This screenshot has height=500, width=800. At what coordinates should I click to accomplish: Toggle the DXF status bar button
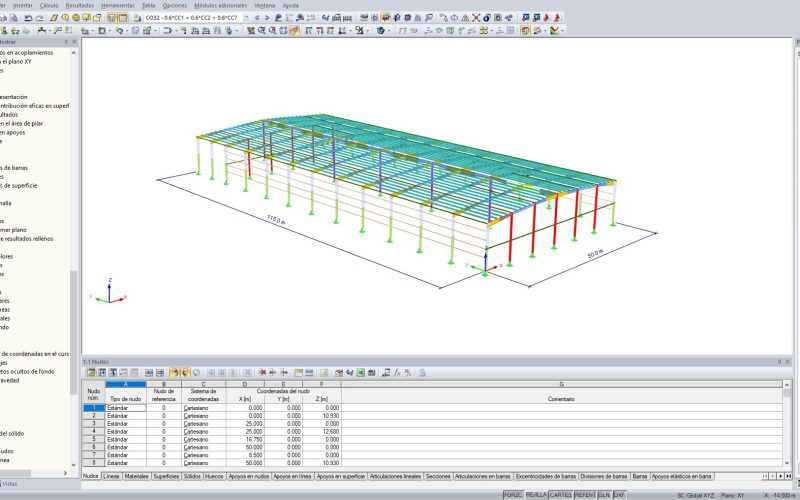(619, 495)
